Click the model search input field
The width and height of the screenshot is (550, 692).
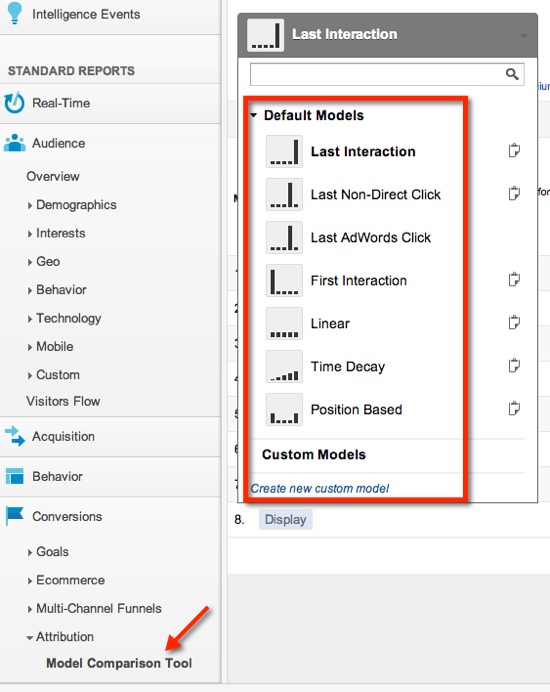click(x=377, y=75)
